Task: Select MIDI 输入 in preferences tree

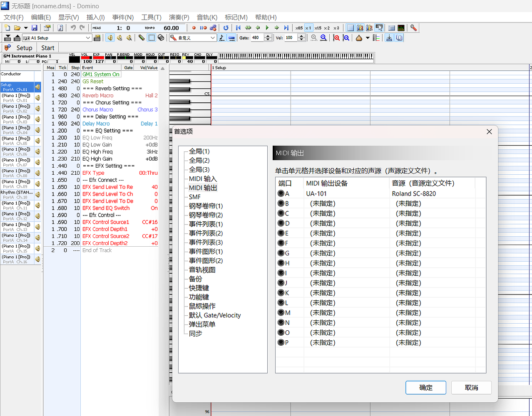Action: 203,179
